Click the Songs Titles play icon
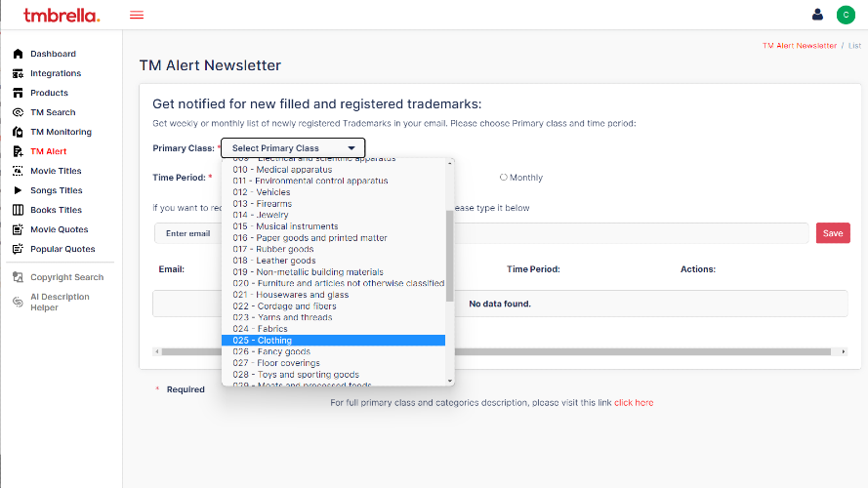Image resolution: width=868 pixels, height=488 pixels. click(x=18, y=190)
